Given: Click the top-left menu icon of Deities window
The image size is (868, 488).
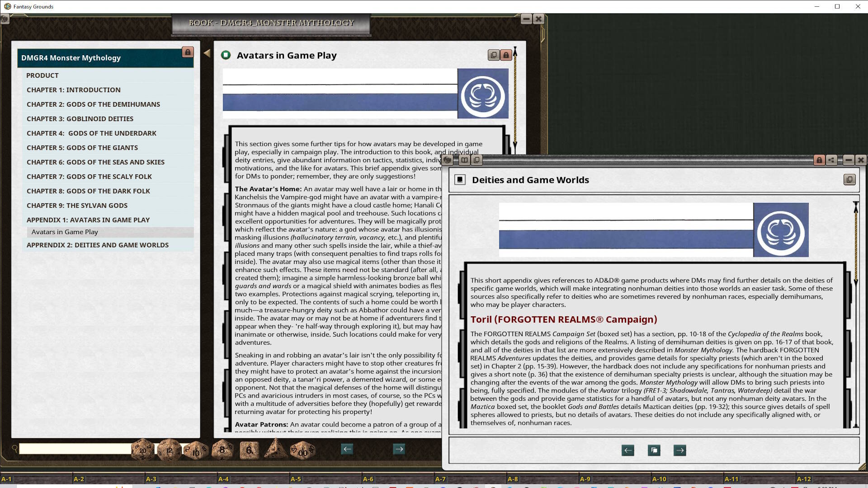Looking at the screenshot, I should [x=448, y=160].
